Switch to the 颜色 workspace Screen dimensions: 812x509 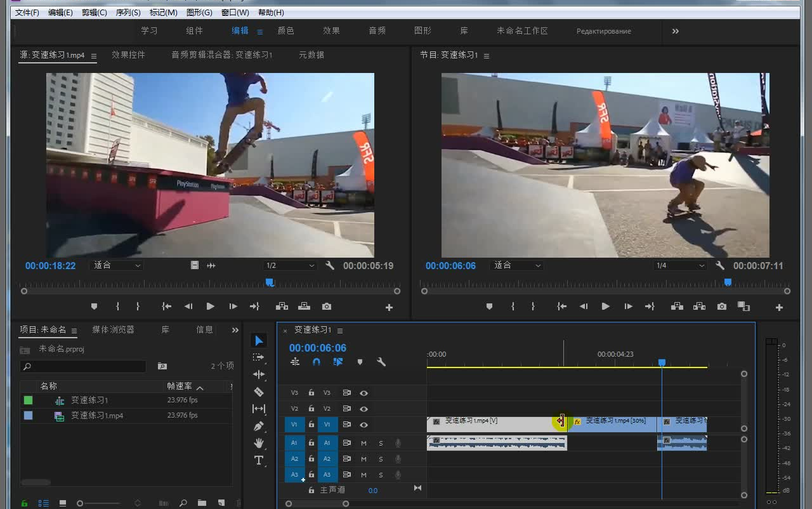tap(285, 31)
